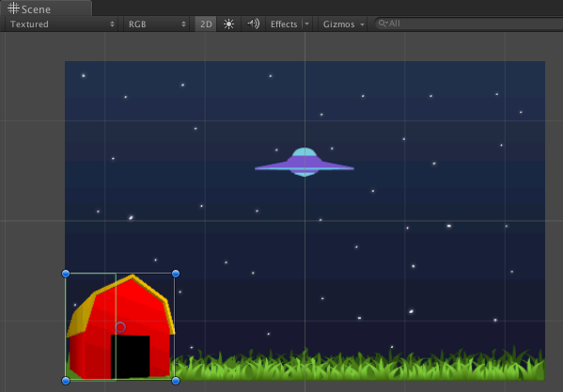Image resolution: width=563 pixels, height=392 pixels.
Task: Open the RGB render mode dropdown
Action: click(x=157, y=24)
